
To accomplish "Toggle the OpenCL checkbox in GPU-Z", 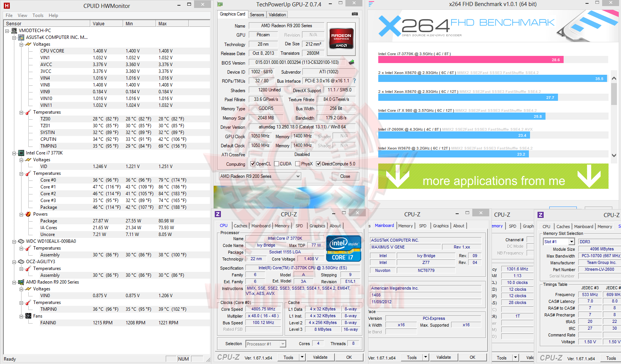I will [253, 164].
